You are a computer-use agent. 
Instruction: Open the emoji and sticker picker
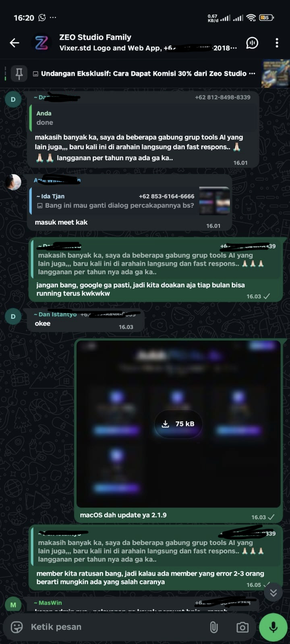(17, 627)
